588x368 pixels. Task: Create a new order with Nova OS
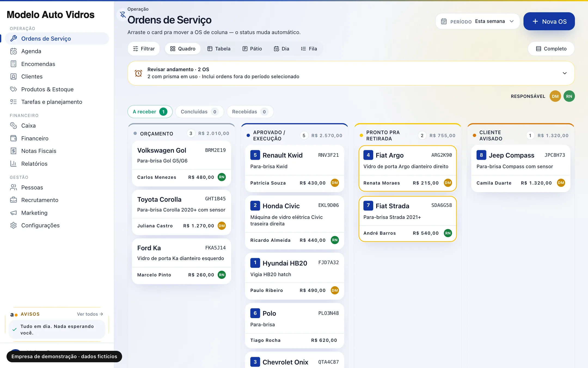coord(549,21)
